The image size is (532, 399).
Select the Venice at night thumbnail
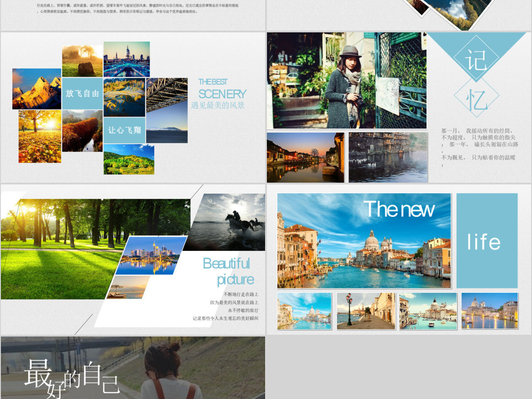(489, 311)
